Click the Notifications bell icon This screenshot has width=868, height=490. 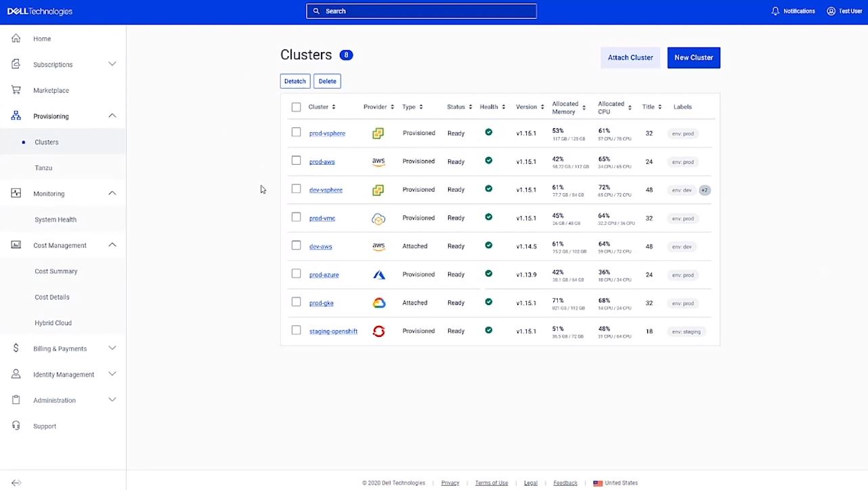tap(775, 12)
